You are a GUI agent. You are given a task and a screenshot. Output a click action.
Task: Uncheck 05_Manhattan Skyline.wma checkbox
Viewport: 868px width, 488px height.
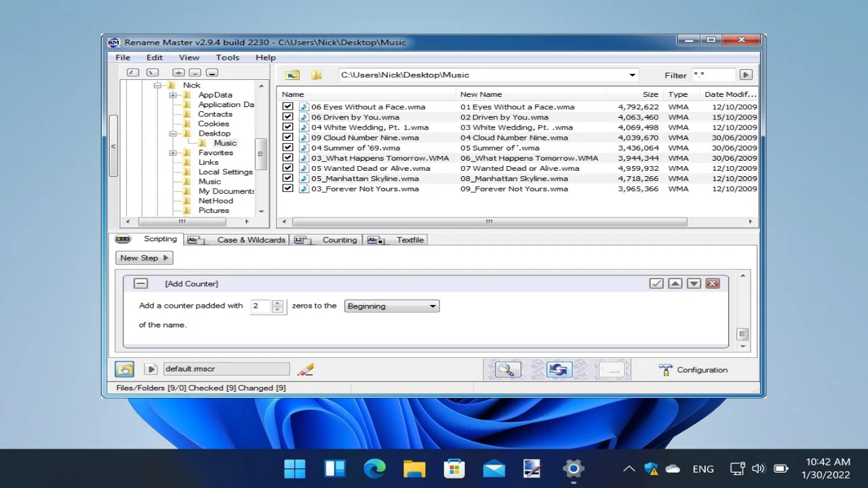[x=288, y=178]
